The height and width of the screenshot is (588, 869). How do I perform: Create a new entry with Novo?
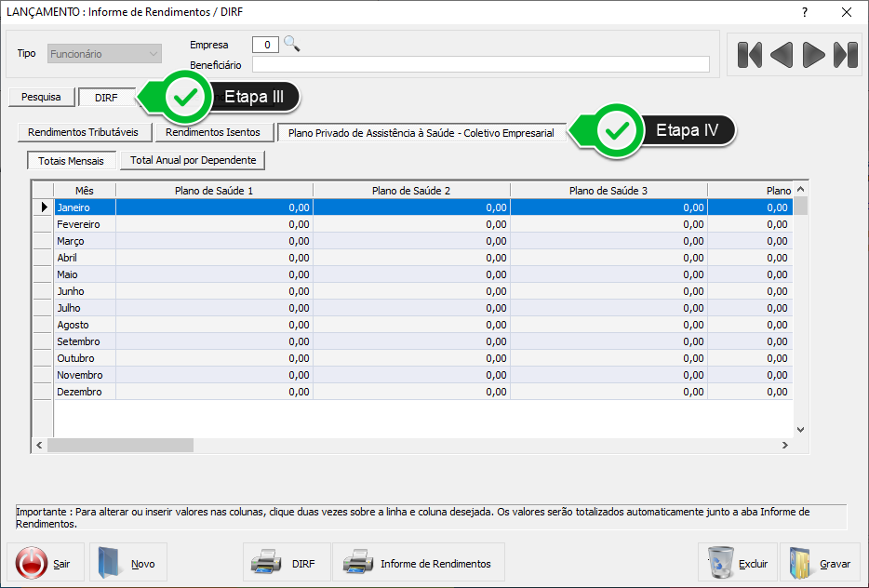[x=128, y=563]
